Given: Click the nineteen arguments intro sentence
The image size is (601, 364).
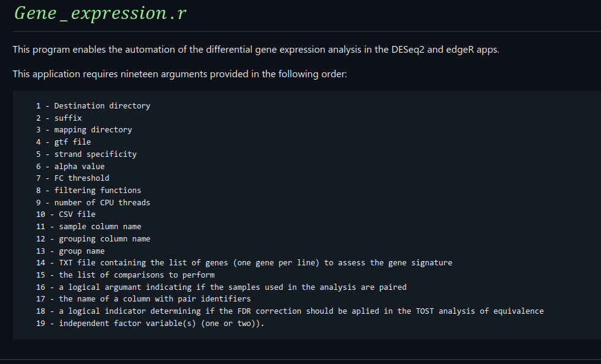Looking at the screenshot, I should coord(180,74).
